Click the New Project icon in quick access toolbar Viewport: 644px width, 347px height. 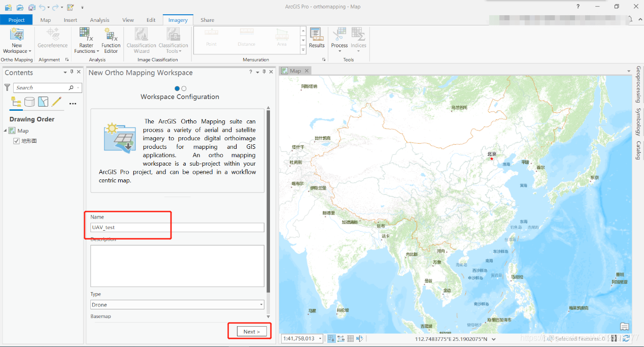click(x=8, y=8)
